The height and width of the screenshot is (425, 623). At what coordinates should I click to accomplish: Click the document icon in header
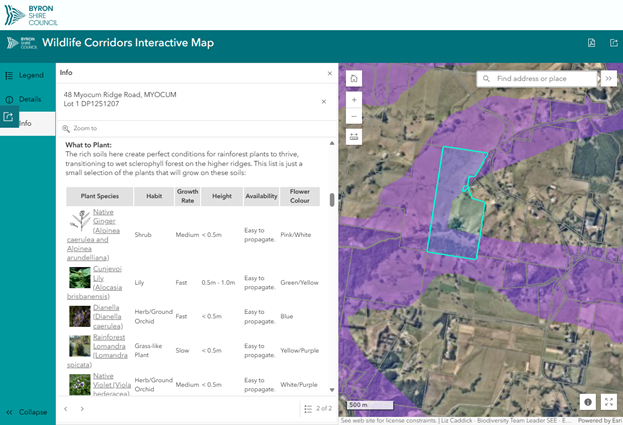click(x=591, y=43)
